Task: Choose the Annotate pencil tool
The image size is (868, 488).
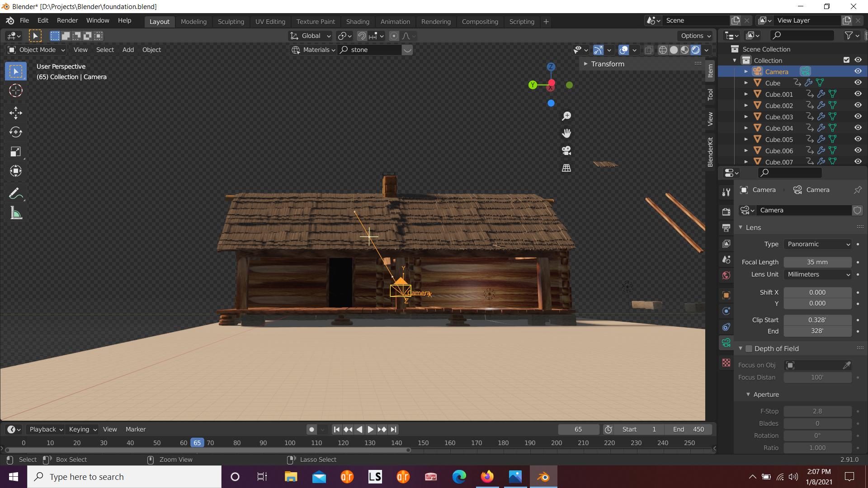Action: (16, 194)
